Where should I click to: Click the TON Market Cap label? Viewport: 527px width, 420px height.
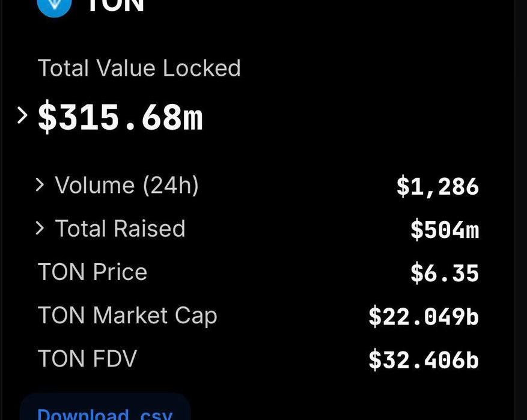point(127,315)
